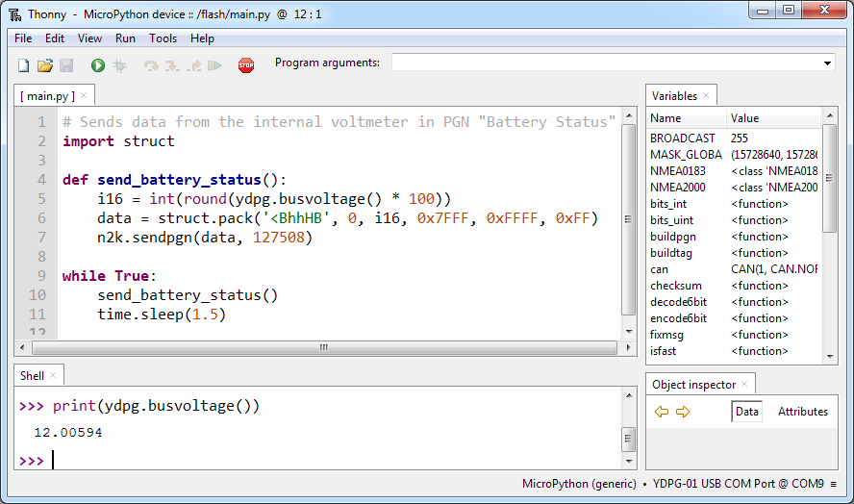Expand the Program arguments dropdown arrow
Image resolution: width=854 pixels, height=504 pixels.
click(x=827, y=63)
